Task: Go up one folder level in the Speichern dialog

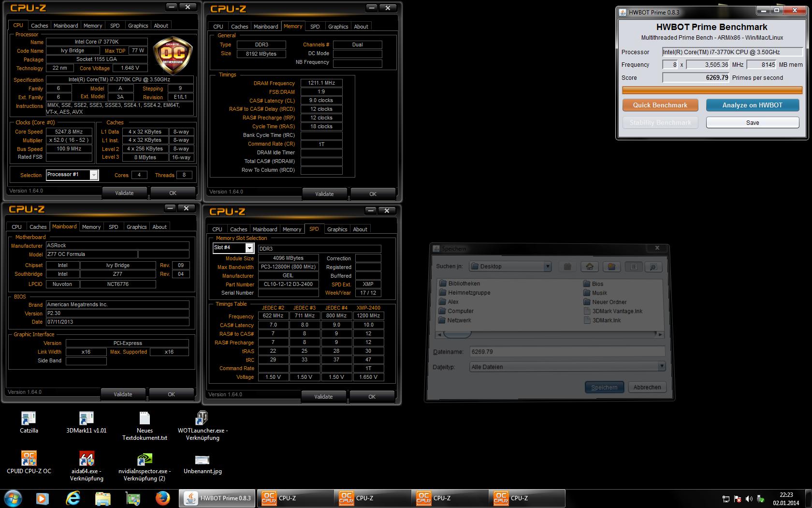Action: coord(567,267)
